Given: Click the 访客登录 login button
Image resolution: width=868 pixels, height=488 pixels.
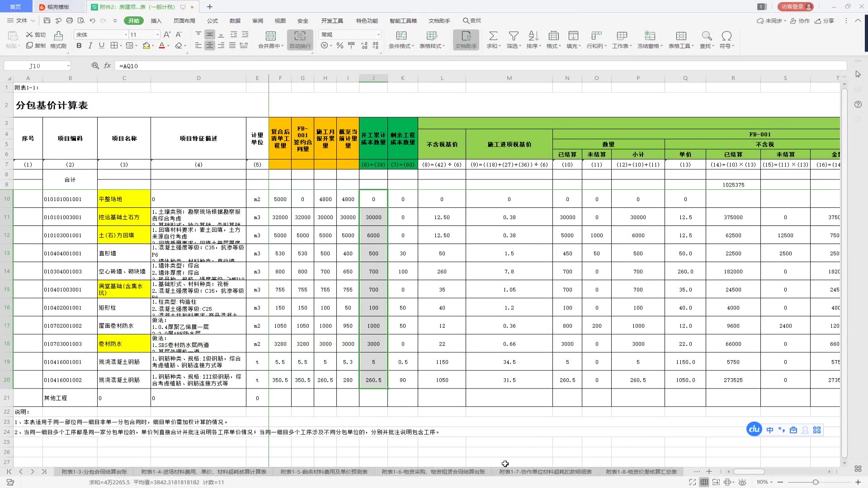Looking at the screenshot, I should click(795, 7).
